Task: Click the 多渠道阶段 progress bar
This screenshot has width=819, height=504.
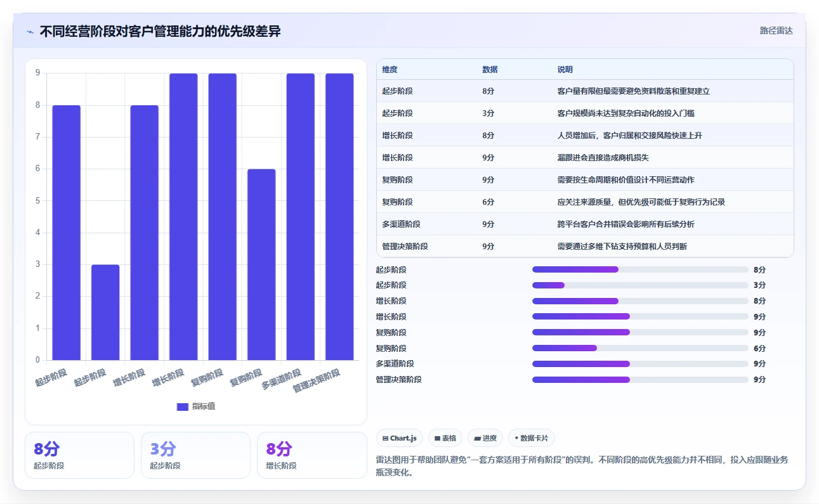Action: [640, 364]
